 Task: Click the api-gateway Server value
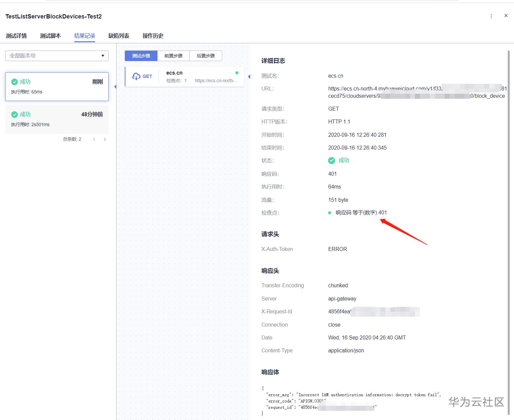pos(342,298)
